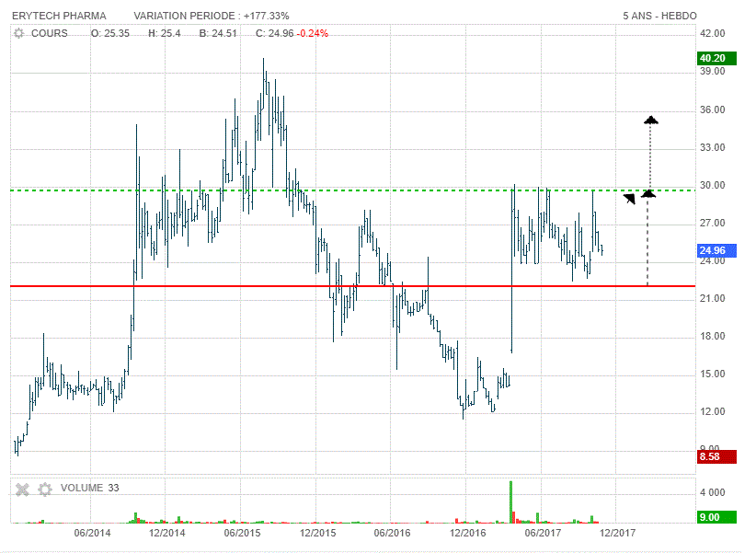
Task: Click the 33.00 price axis label
Action: tap(713, 147)
